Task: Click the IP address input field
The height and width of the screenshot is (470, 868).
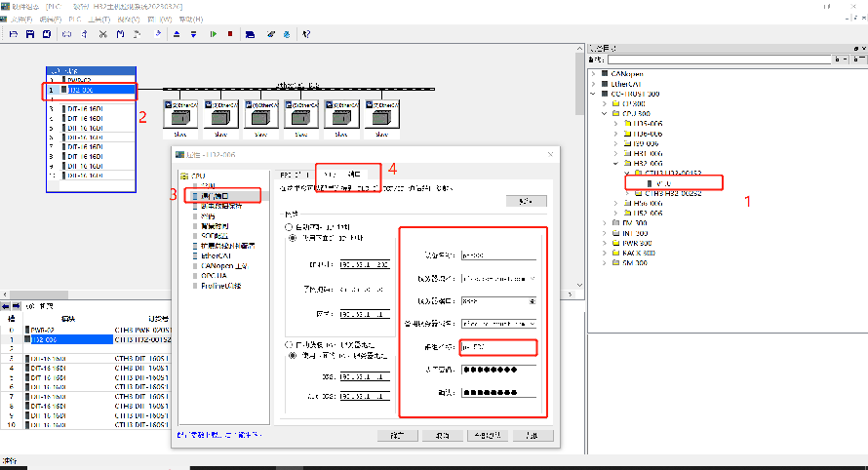Action: (365, 264)
